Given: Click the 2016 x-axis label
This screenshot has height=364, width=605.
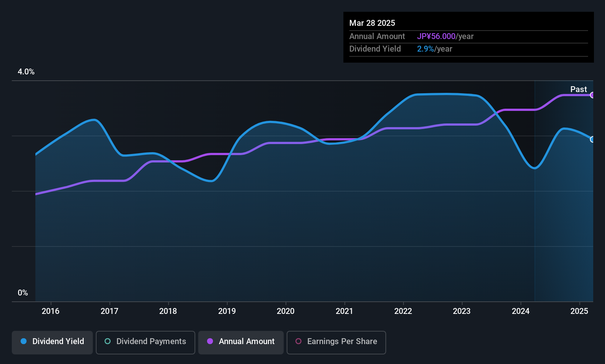Looking at the screenshot, I should point(50,311).
